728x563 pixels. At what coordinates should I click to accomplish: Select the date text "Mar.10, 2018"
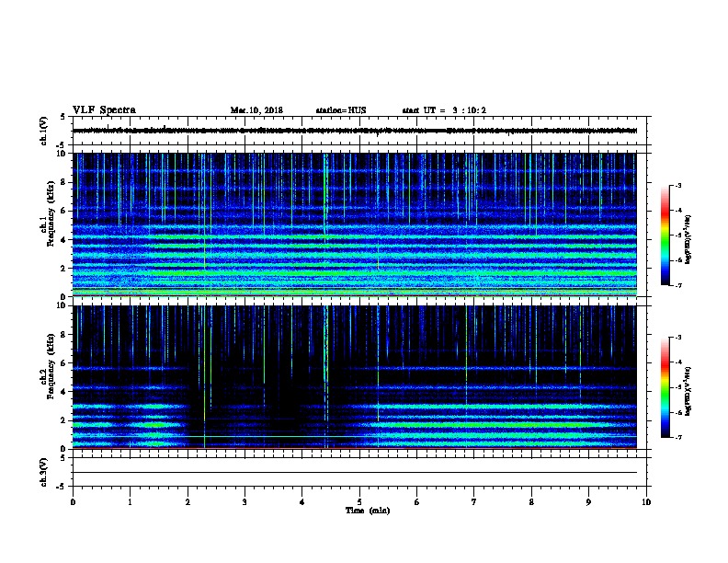click(256, 110)
